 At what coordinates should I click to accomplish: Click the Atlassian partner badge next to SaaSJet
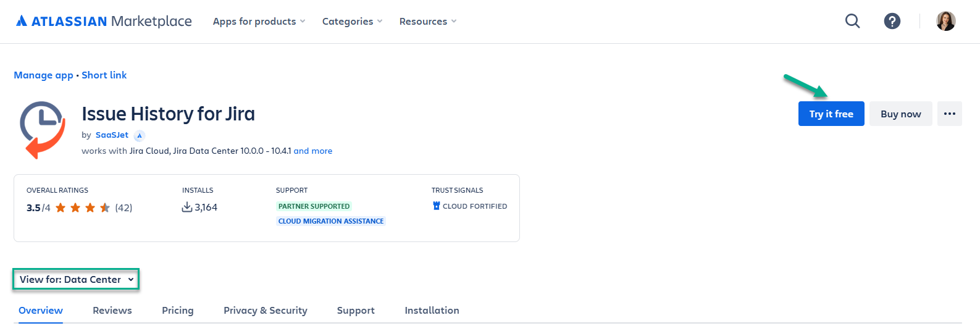pos(140,135)
